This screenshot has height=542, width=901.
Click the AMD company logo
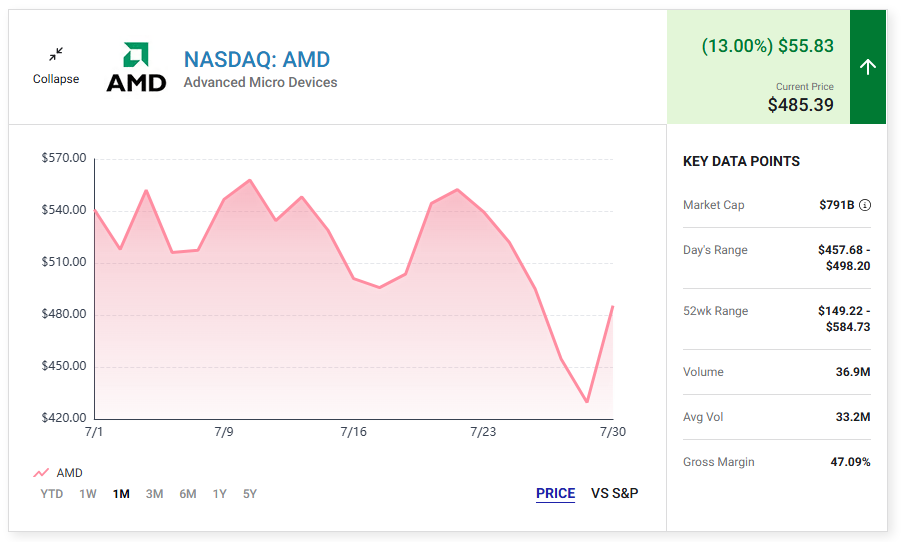pos(136,67)
